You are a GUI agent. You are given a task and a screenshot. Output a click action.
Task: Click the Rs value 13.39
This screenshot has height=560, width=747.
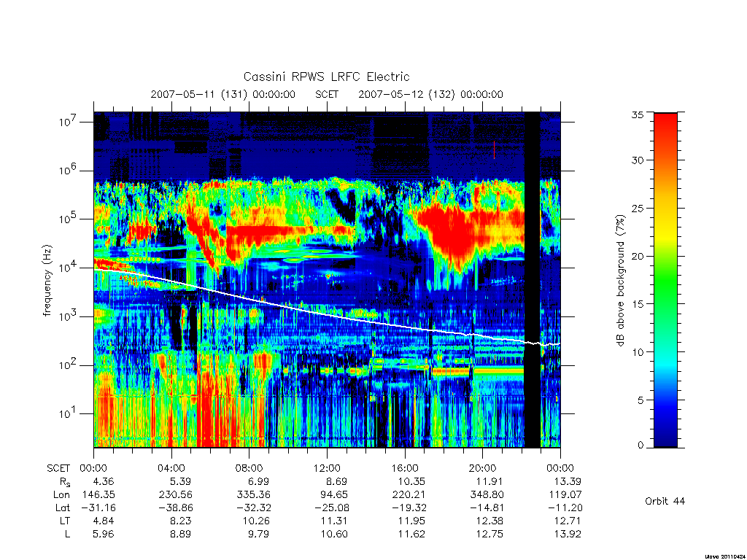tap(568, 481)
